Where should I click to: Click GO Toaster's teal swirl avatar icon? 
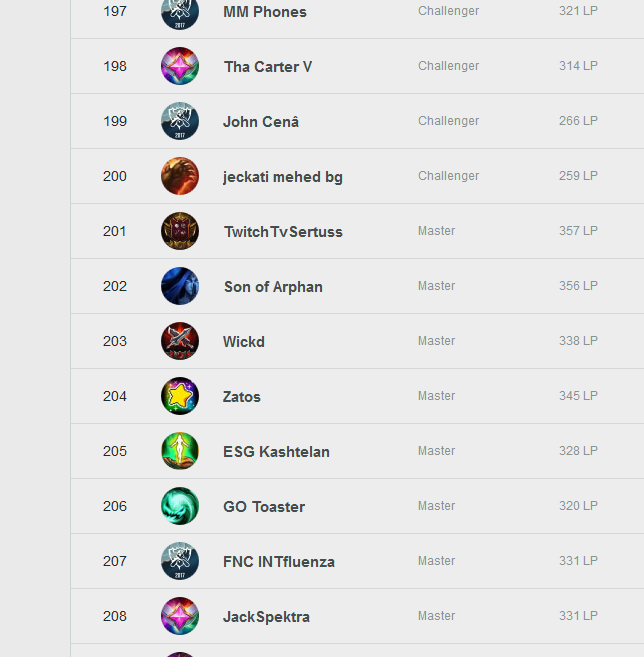[180, 506]
